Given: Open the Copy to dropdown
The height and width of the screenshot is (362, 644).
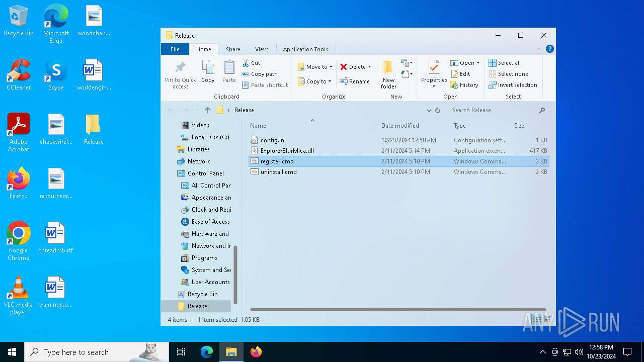Looking at the screenshot, I should pos(314,81).
